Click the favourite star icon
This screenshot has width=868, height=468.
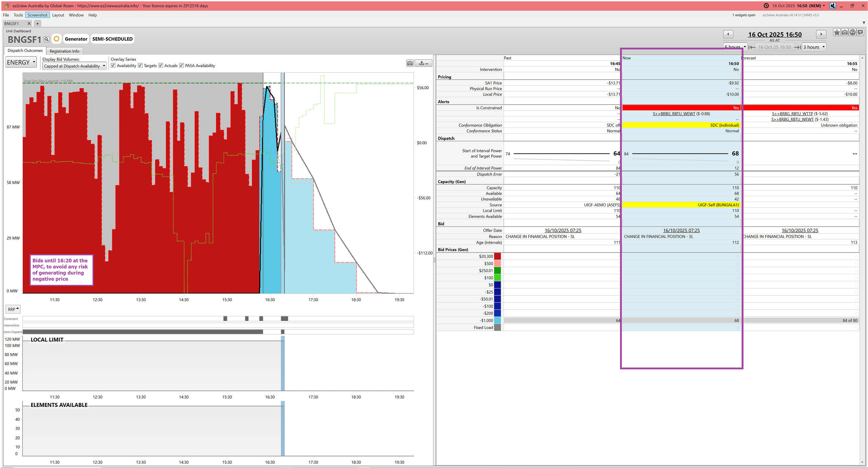point(836,33)
